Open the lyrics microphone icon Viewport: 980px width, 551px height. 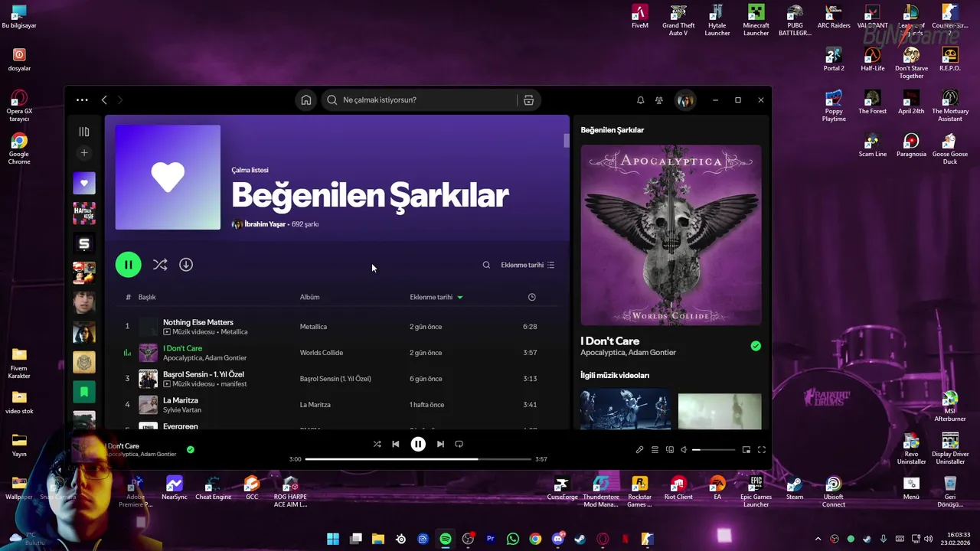tap(640, 450)
